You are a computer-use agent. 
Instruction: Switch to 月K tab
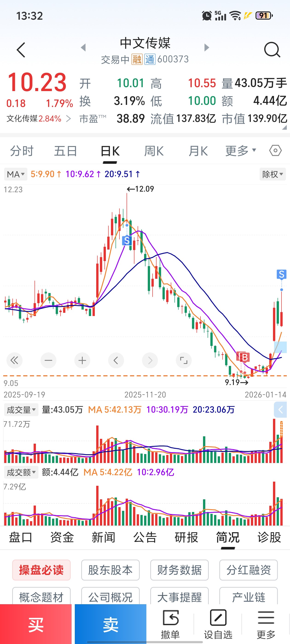point(198,151)
